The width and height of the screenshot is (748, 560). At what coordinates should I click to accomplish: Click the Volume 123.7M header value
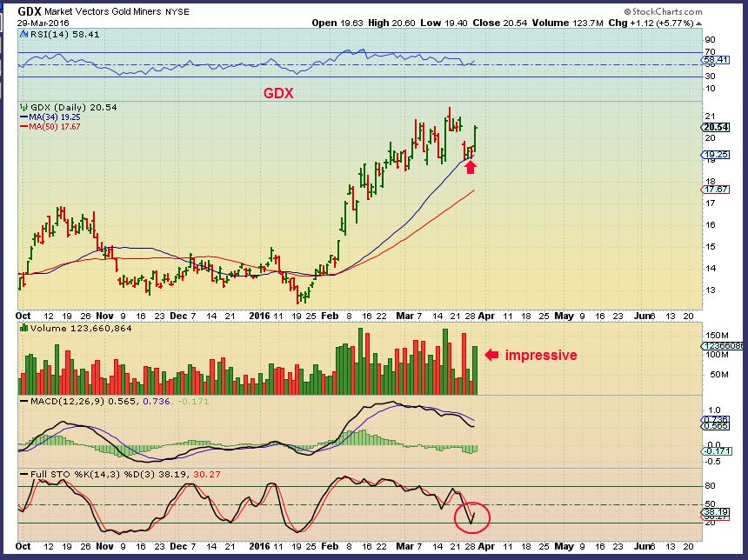(568, 23)
